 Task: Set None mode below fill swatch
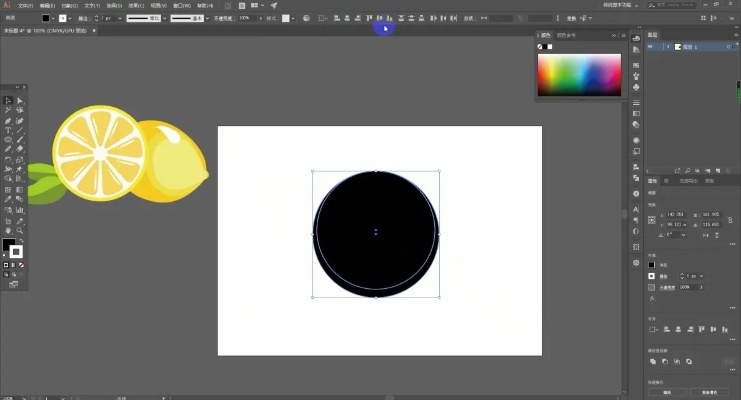coord(21,265)
